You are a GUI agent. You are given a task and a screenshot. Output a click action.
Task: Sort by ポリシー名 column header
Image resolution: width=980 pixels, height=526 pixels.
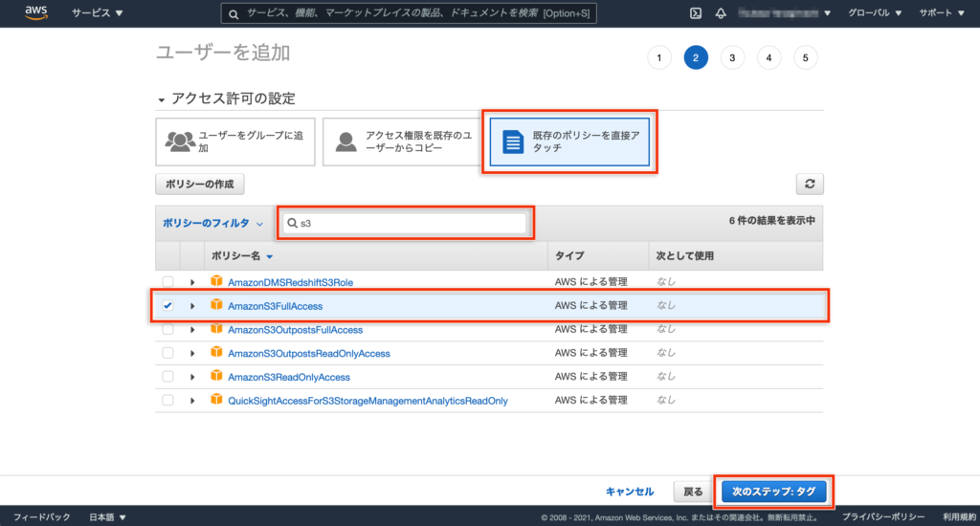click(x=242, y=256)
